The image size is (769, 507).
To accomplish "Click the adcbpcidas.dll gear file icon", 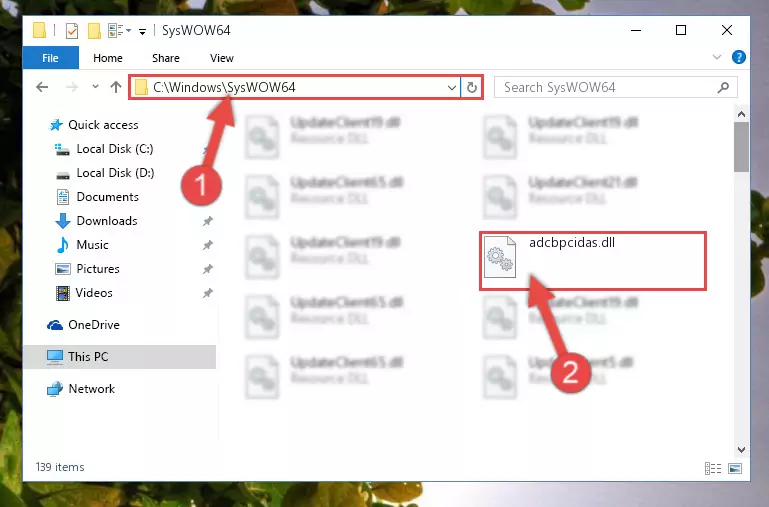I will [500, 257].
